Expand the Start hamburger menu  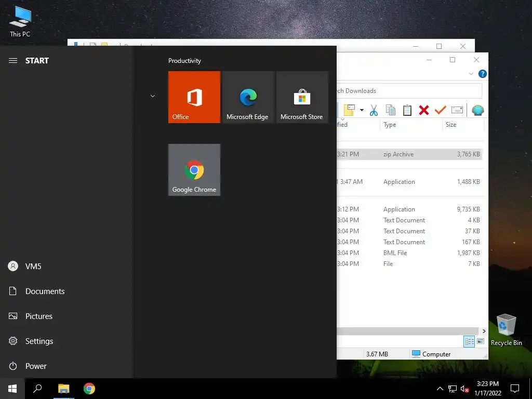(x=13, y=61)
